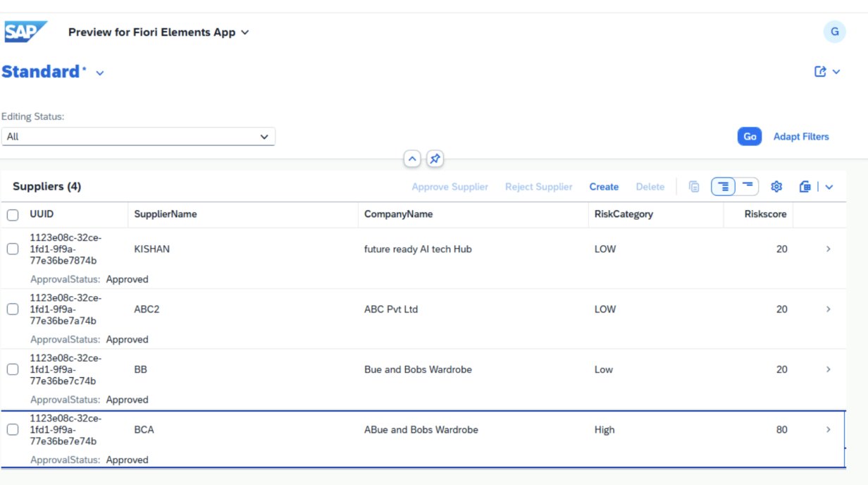Screen dimensions: 868x485
Task: Click UUID ending 77e36be7e74b
Action: [66, 429]
